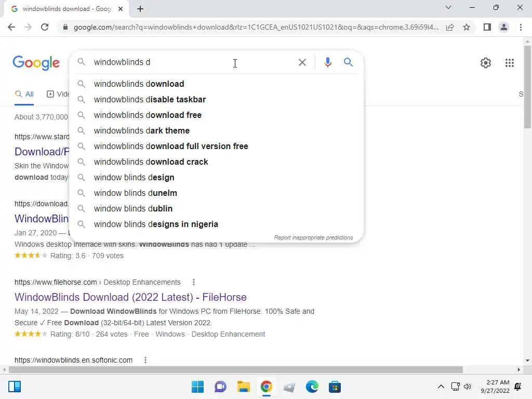
Task: Reload the current page
Action: [x=45, y=27]
